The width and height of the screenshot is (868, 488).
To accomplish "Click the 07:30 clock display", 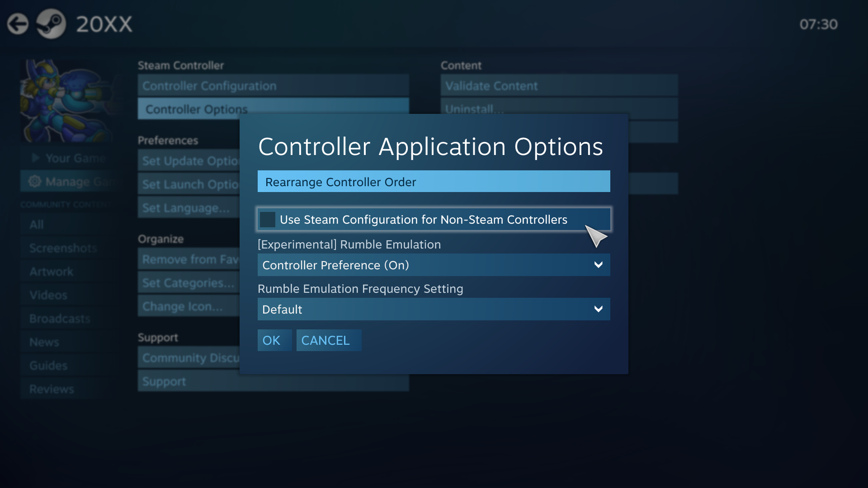I will click(x=818, y=24).
